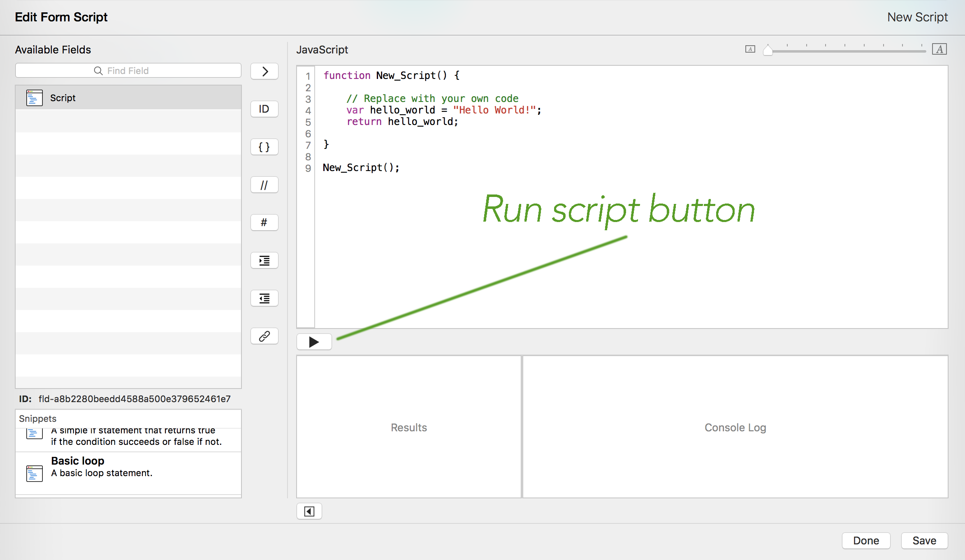965x560 pixels.
Task: Click inside the Console Log pane
Action: click(x=735, y=427)
